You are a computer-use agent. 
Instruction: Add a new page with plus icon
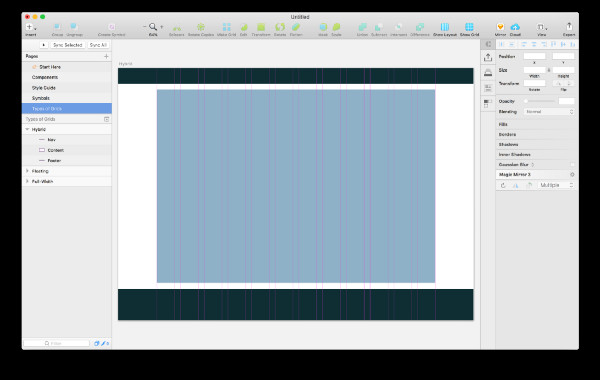(x=106, y=56)
